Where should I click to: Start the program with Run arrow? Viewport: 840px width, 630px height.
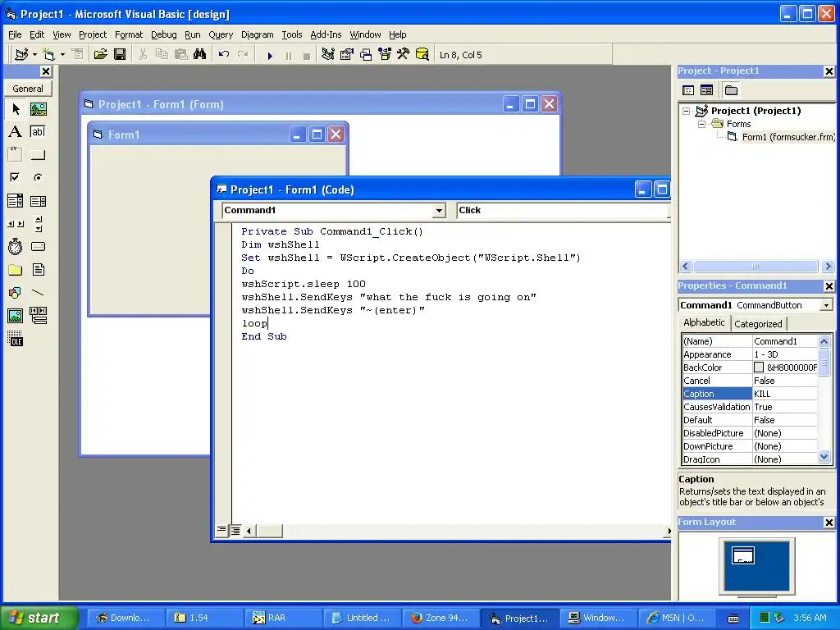[x=270, y=55]
